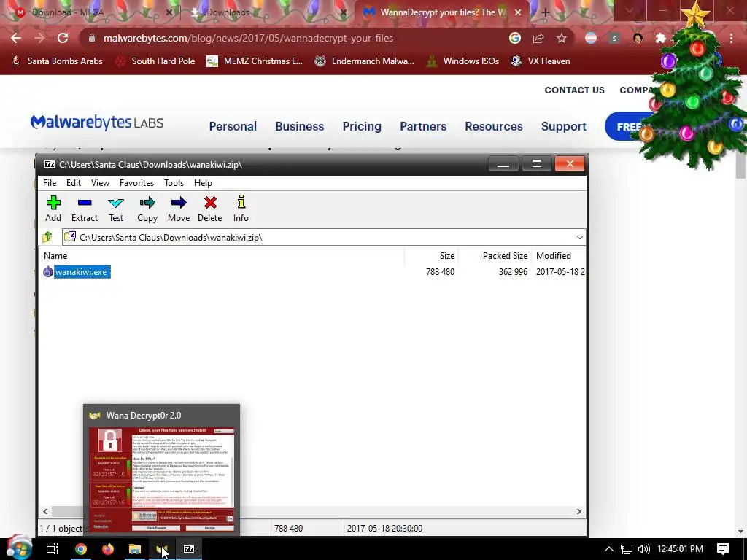Go up one folder level in 7-Zip
The height and width of the screenshot is (560, 747).
click(x=47, y=237)
